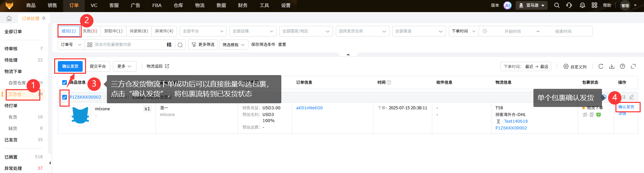Open the 销售 menu

tap(52, 5)
